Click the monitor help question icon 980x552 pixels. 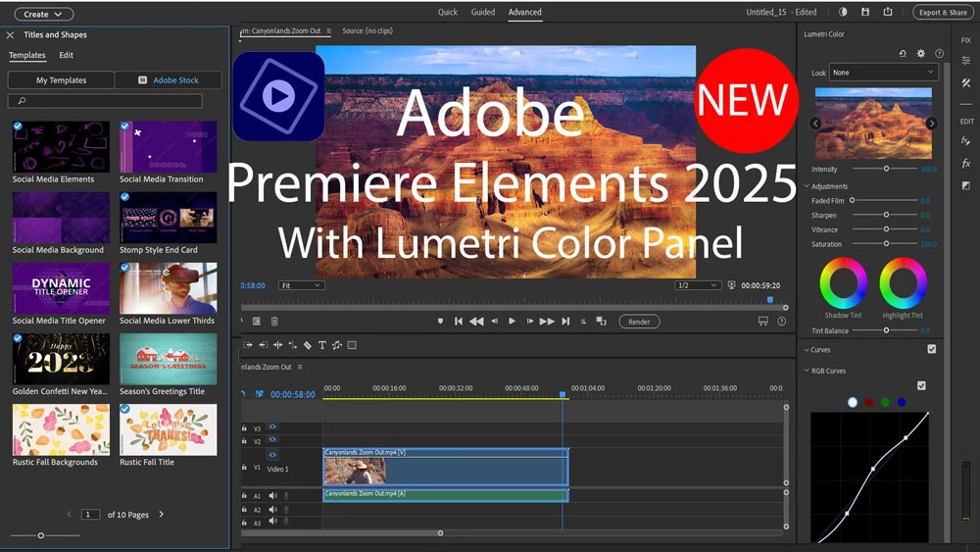point(781,322)
